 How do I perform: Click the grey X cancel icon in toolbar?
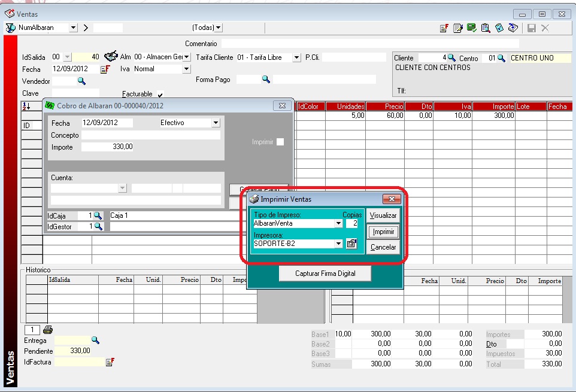coord(545,28)
